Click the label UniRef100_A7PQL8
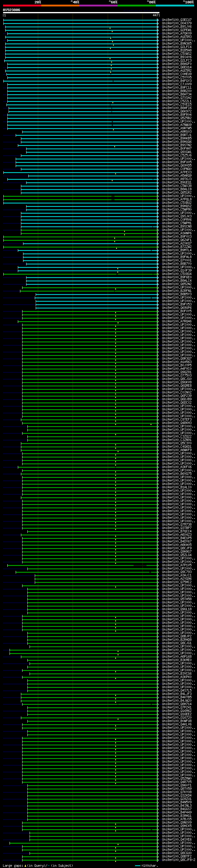 (176, 199)
